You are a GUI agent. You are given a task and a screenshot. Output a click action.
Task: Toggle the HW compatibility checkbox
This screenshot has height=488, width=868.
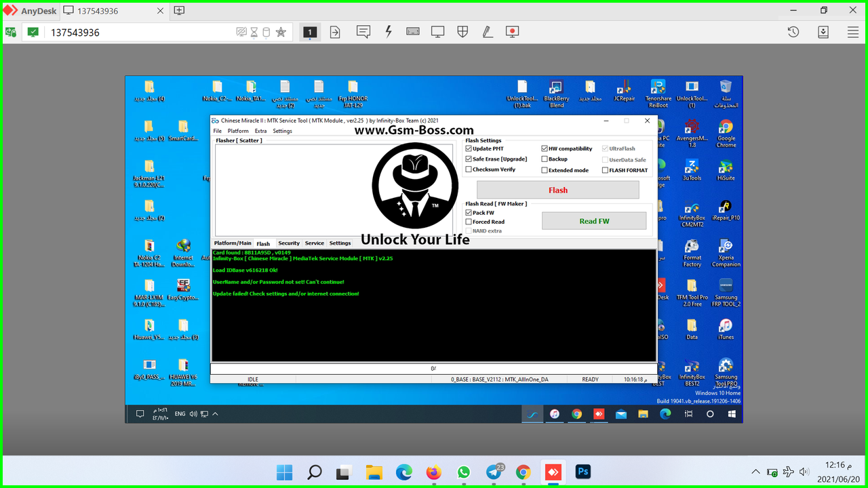[545, 148]
